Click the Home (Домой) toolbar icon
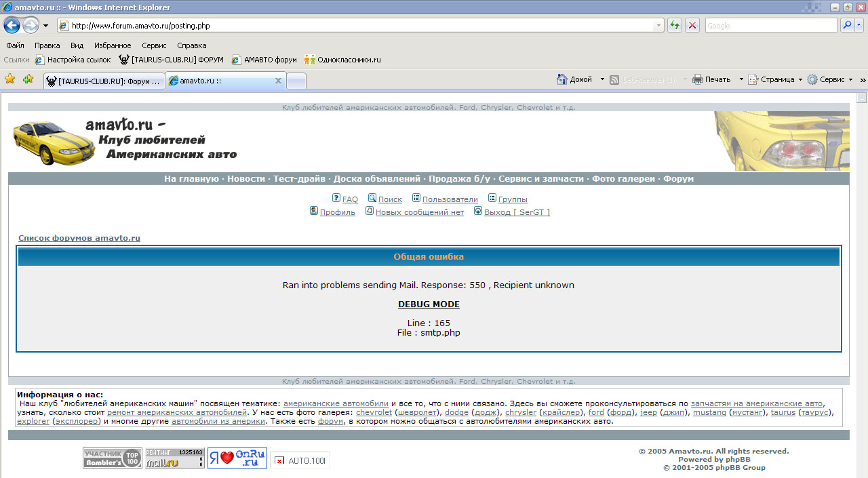 point(562,79)
